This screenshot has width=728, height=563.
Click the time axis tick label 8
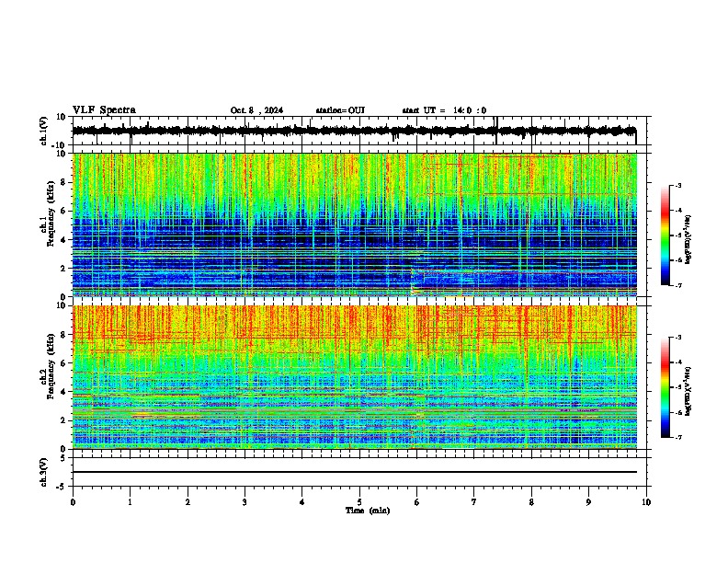click(x=531, y=502)
